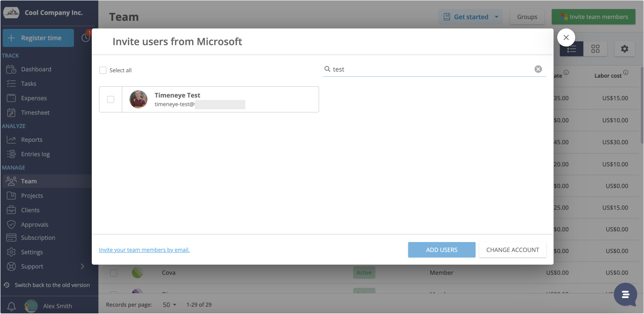Check the Timeneye Test user checkbox

pyautogui.click(x=111, y=99)
